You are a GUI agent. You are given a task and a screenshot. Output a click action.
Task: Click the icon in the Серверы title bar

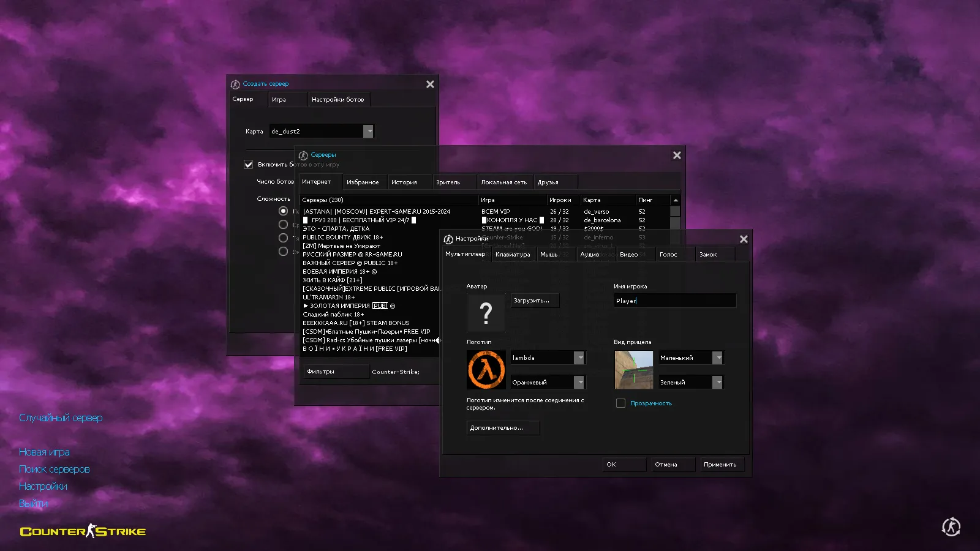[x=303, y=156]
